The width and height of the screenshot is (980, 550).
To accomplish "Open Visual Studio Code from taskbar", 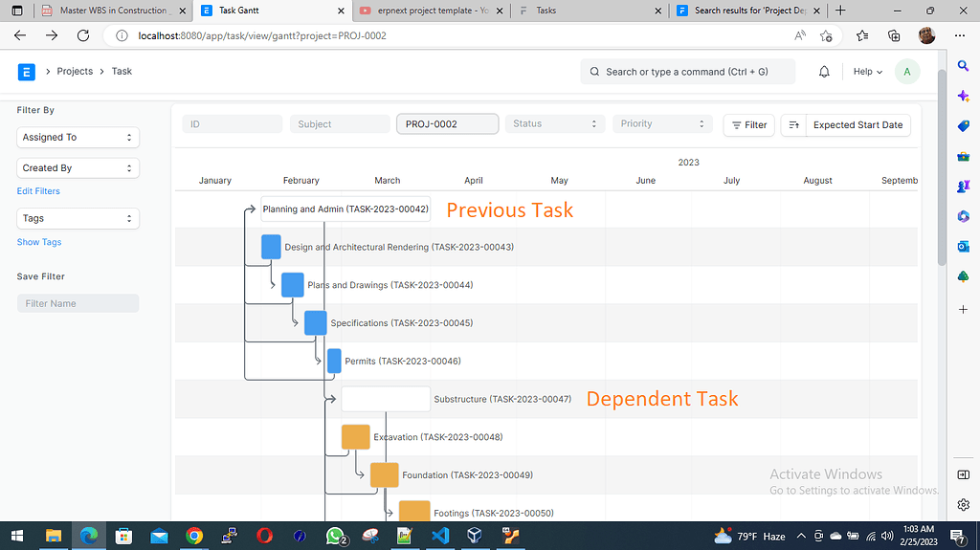I will pyautogui.click(x=440, y=536).
